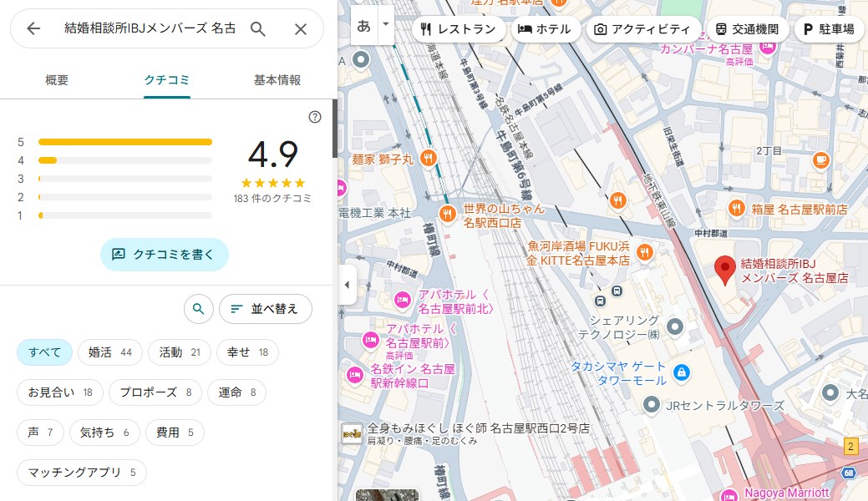
Task: Click the red pin for 結婚相談所IBJメンバーズ
Action: (x=725, y=269)
